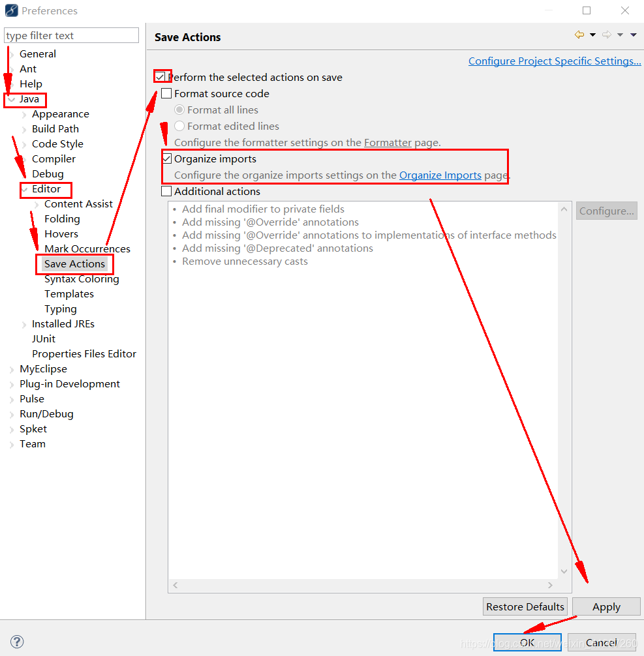
Task: Open the Organize Imports page link
Action: 440,175
